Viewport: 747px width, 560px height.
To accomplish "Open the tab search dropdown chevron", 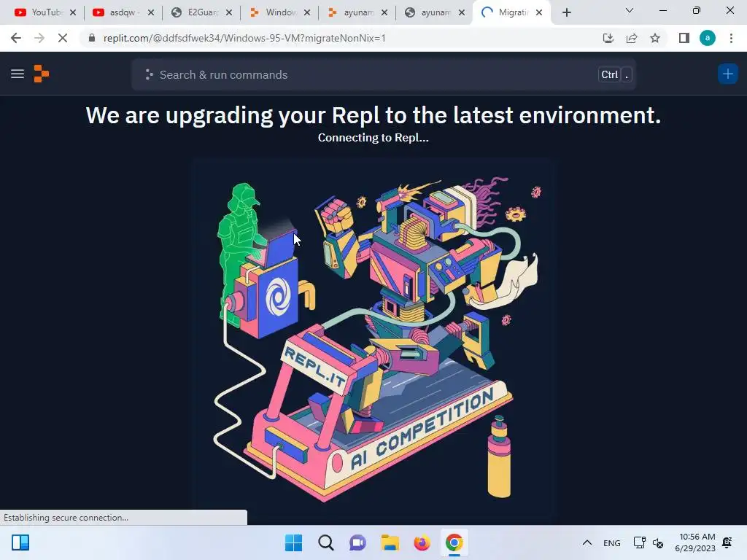I will tap(630, 10).
